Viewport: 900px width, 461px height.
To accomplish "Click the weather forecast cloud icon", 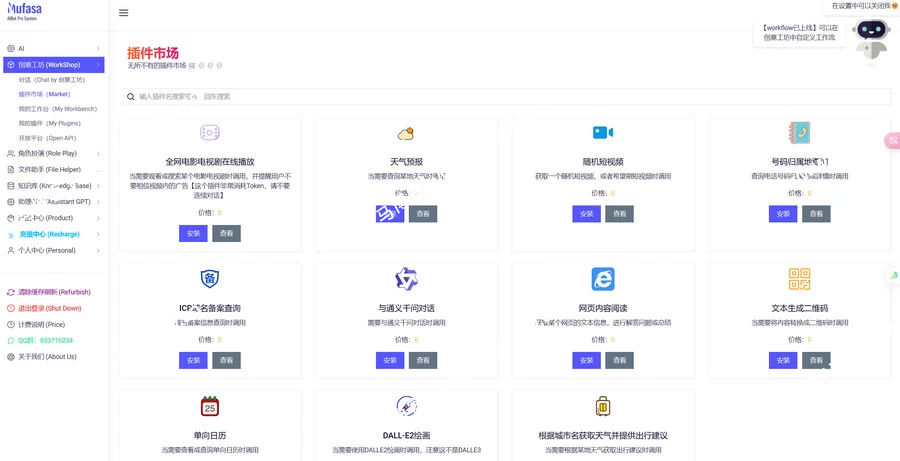I will [x=406, y=133].
